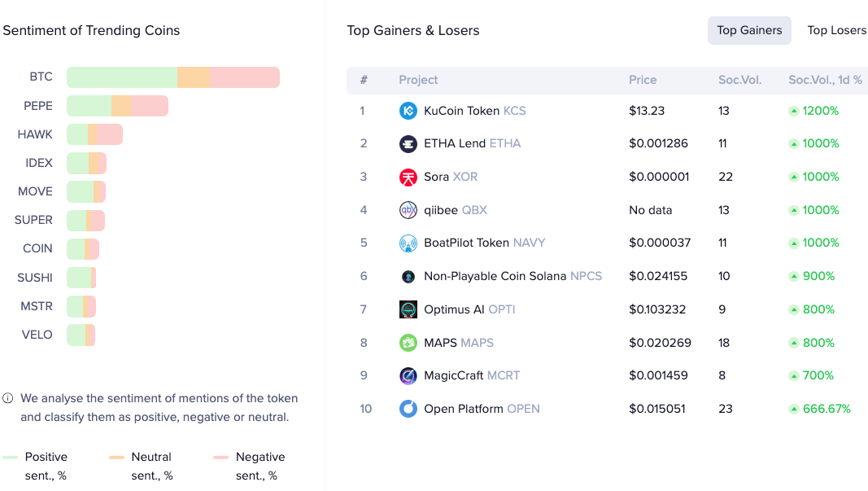This screenshot has width=868, height=491.
Task: Click the BTC sentiment bar
Action: click(x=173, y=77)
